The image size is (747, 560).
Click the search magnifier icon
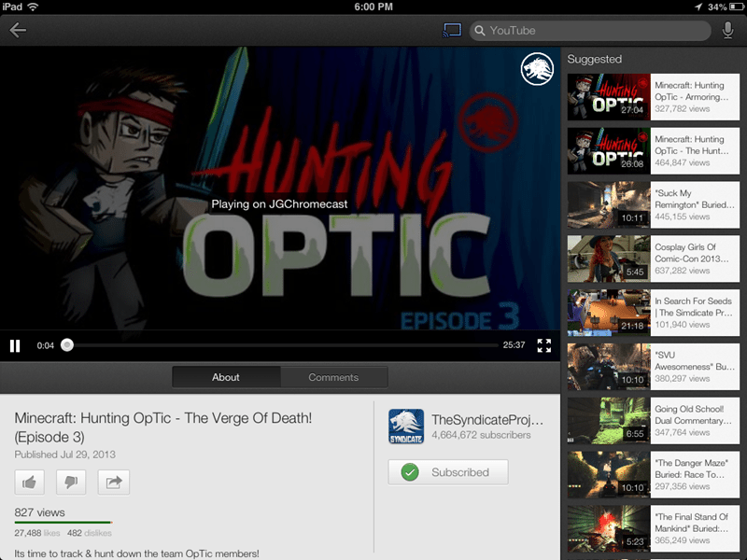tap(480, 31)
